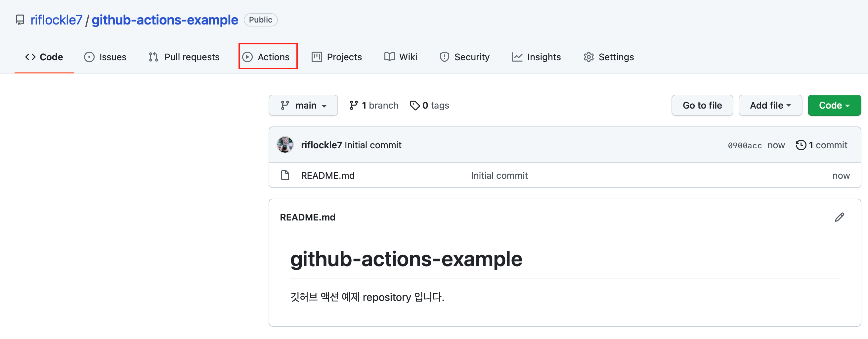868x339 pixels.
Task: Open riflockle7 commit author link
Action: [x=322, y=145]
